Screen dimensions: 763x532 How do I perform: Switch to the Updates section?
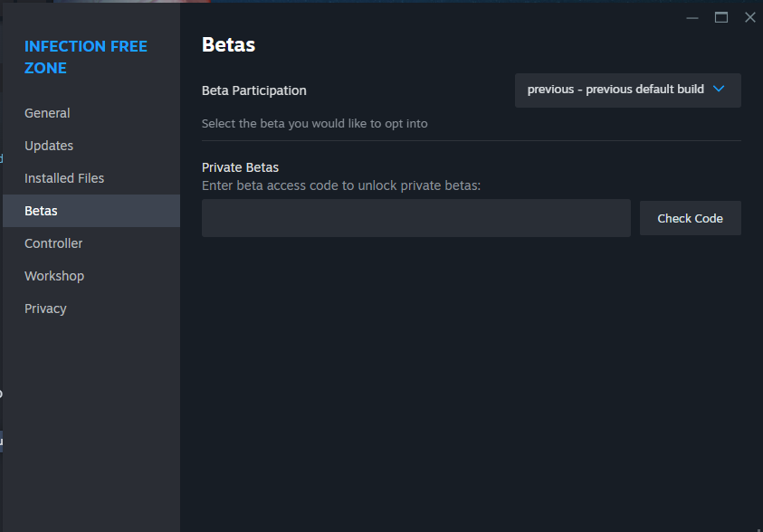coord(48,145)
